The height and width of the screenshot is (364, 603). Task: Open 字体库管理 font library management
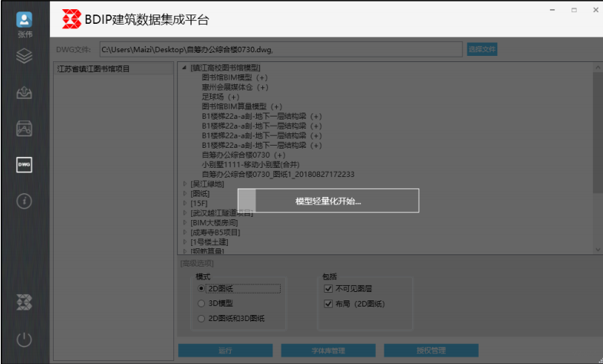point(328,350)
